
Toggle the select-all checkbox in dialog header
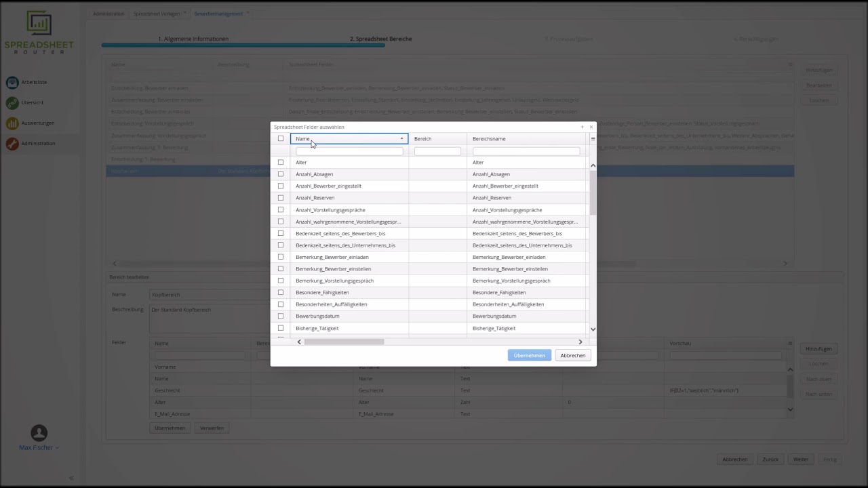point(281,139)
